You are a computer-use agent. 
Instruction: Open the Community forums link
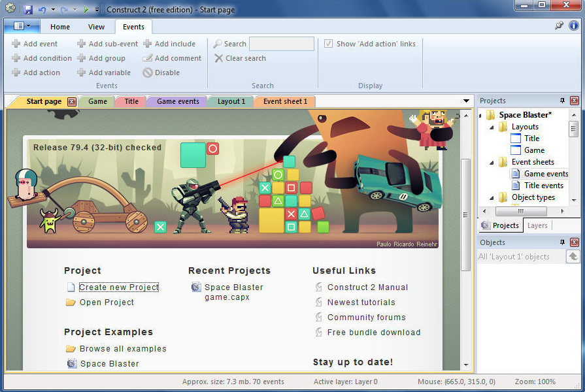coord(367,317)
